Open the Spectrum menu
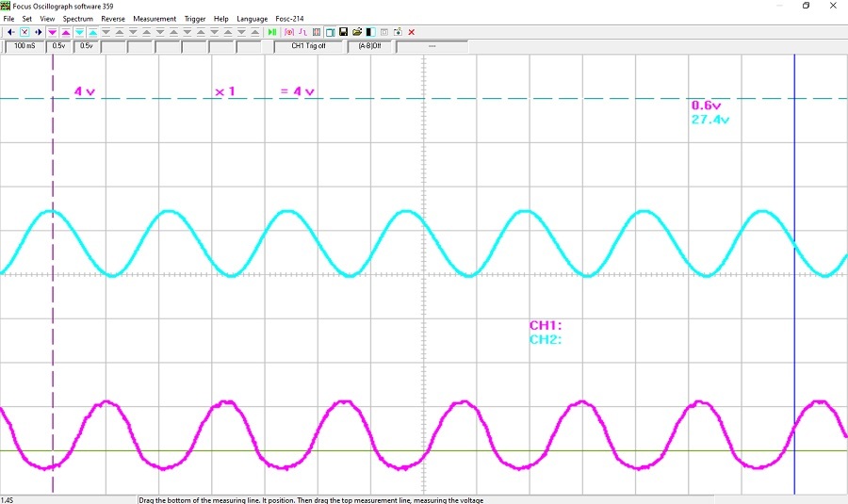Screen dimensions: 848x504 (x=77, y=19)
